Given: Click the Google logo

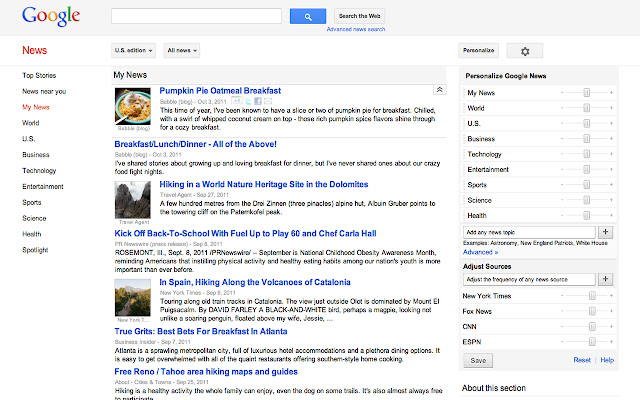Looking at the screenshot, I should coord(51,16).
